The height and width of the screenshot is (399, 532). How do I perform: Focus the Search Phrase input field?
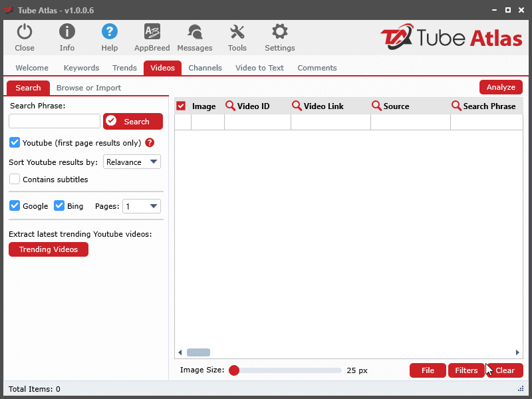[x=55, y=121]
